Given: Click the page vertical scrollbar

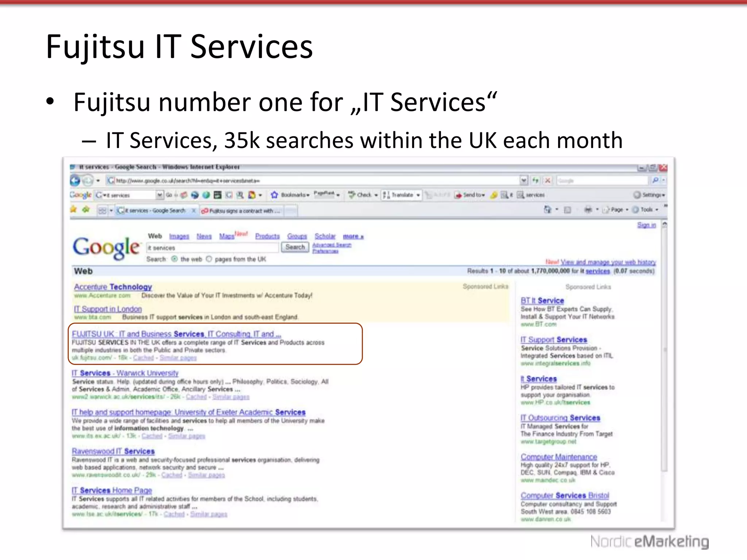Looking at the screenshot, I should 665,350.
